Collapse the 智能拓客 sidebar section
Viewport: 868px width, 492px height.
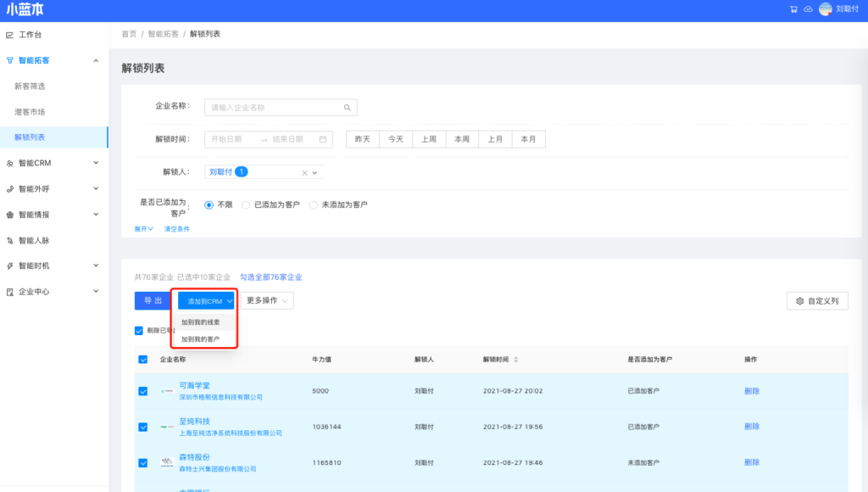(x=96, y=61)
